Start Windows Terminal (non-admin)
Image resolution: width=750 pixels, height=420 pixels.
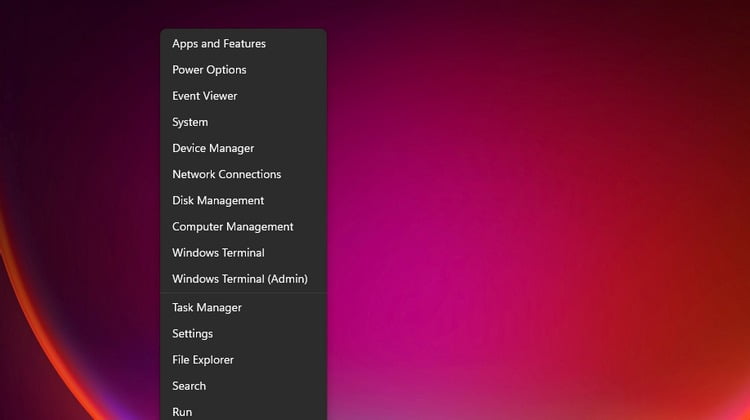(x=243, y=253)
